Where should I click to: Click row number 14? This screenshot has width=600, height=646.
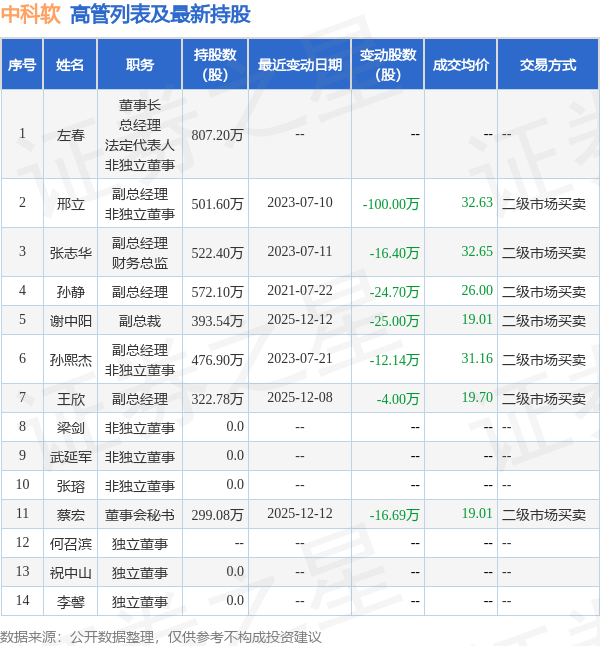pos(22,600)
